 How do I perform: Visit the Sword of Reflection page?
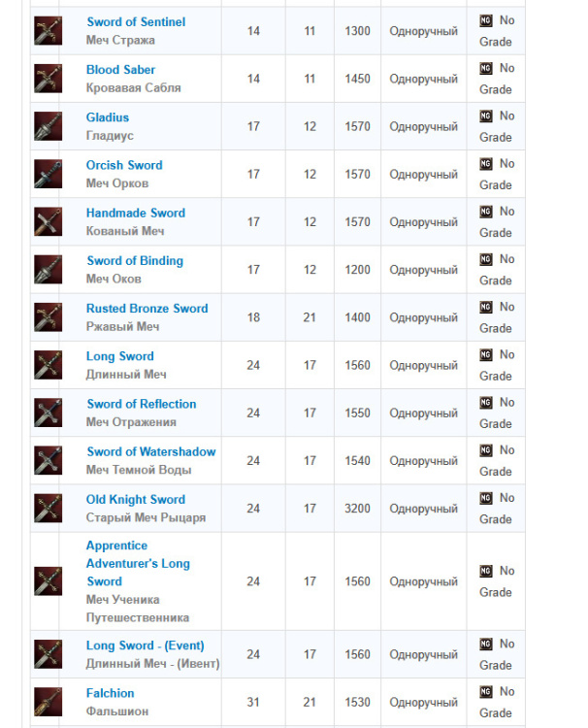point(142,404)
